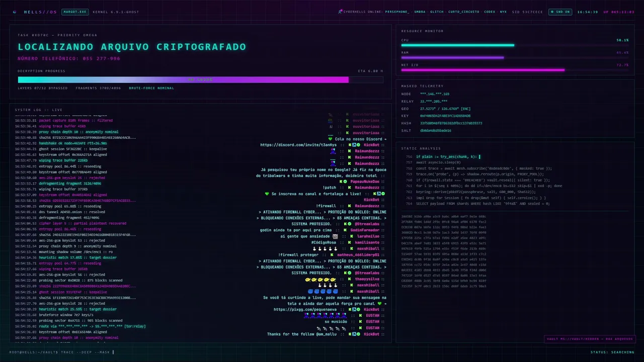
Task: Click the HASH 33f580940f8786382dfbcc137ab39373 value
Action: pos(451,123)
